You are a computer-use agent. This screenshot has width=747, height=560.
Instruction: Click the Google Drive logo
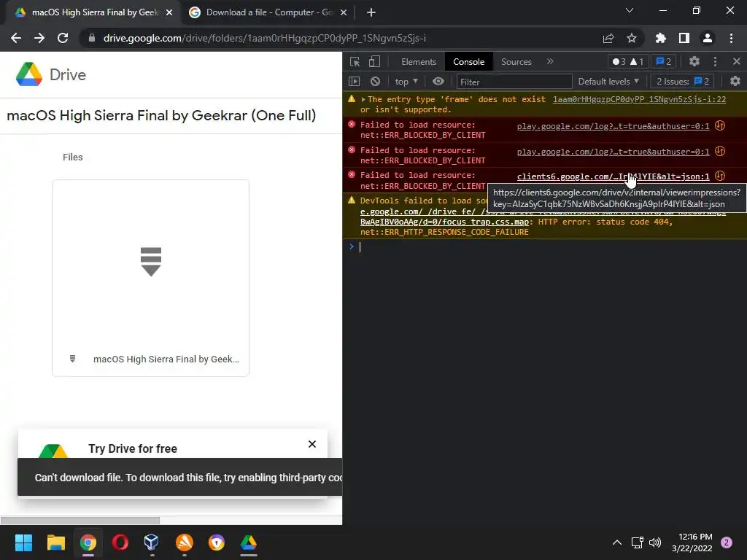coord(50,74)
